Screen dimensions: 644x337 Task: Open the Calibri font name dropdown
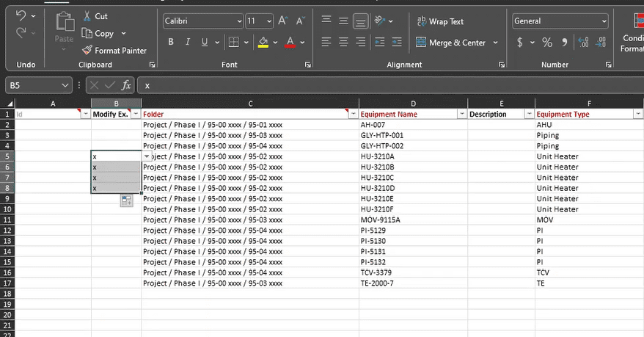(x=239, y=21)
